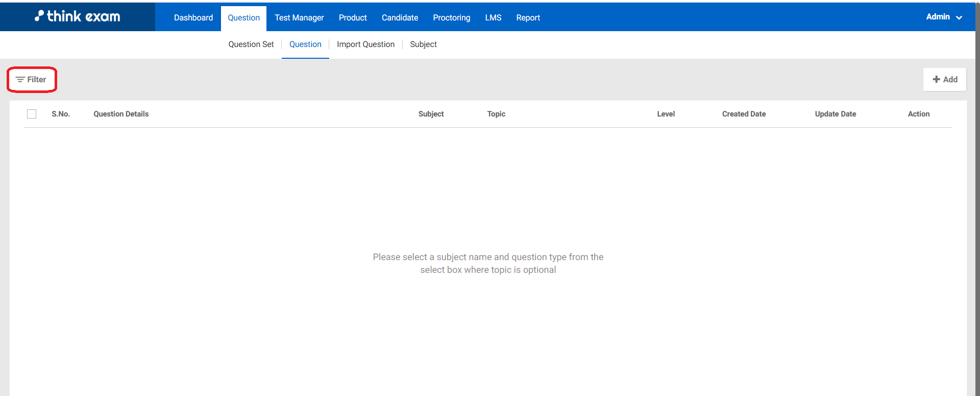Tick the select-all checkbox in table header

click(x=32, y=114)
